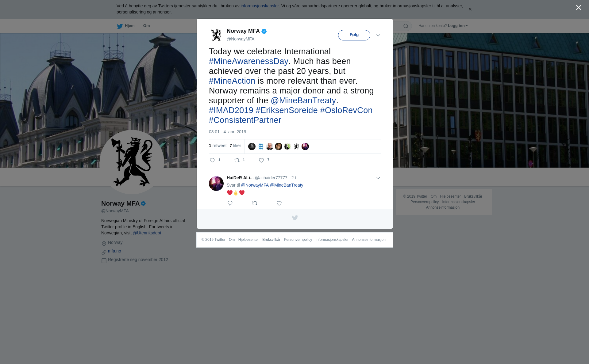Dismiss the cookie notice banner

coord(470,9)
